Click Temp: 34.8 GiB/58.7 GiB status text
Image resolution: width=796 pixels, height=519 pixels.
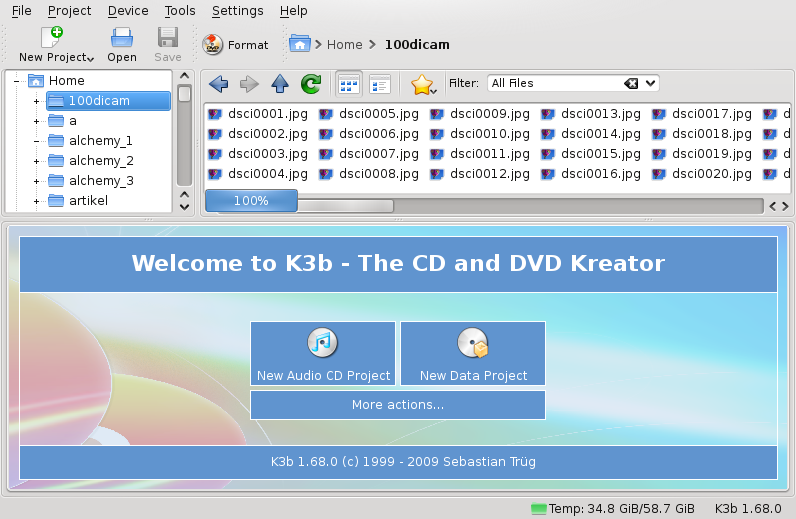point(621,508)
